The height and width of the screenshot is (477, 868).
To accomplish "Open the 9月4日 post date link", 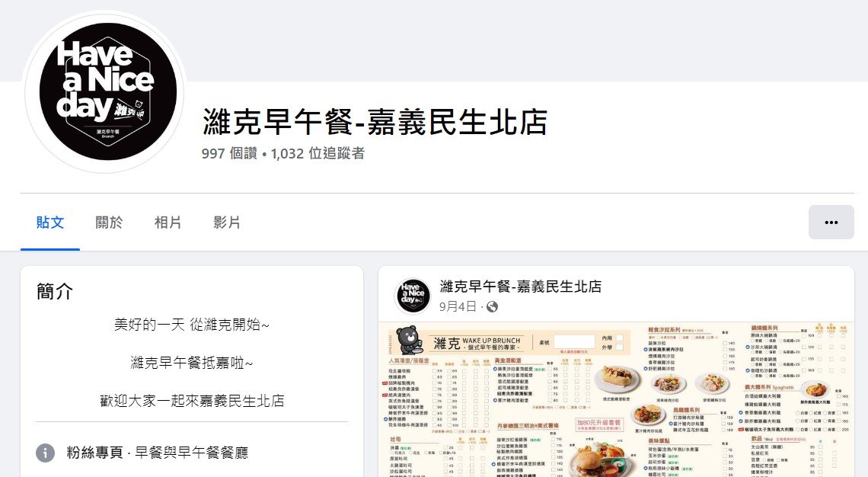I will [x=458, y=306].
